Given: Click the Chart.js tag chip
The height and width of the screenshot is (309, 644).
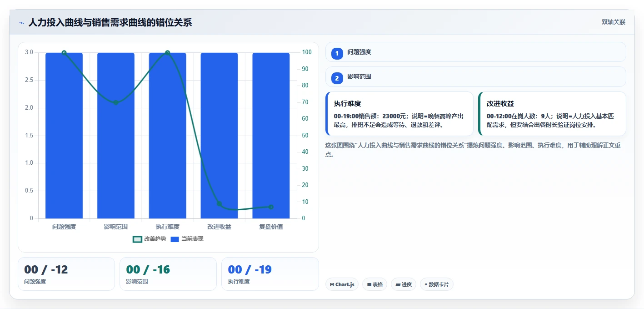Looking at the screenshot, I should click(342, 284).
